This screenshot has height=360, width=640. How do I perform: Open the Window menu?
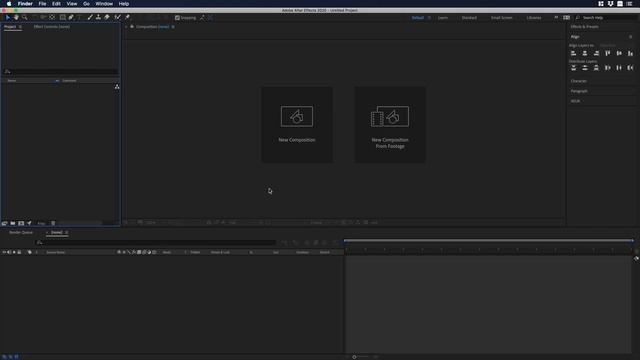pos(104,4)
